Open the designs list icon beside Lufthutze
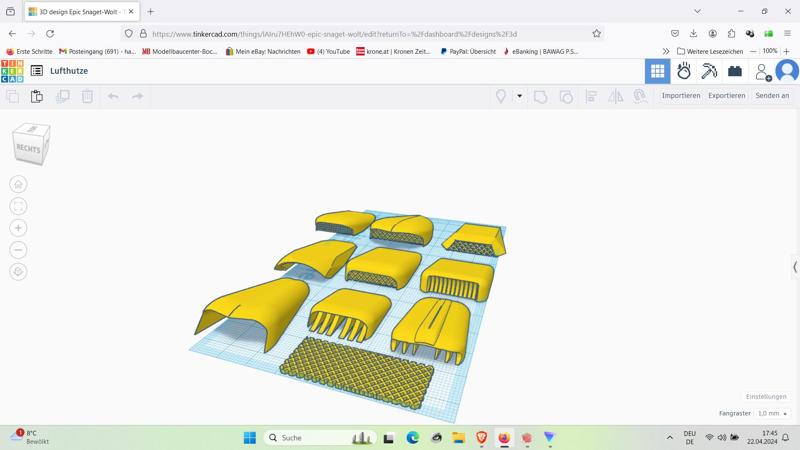 point(37,71)
